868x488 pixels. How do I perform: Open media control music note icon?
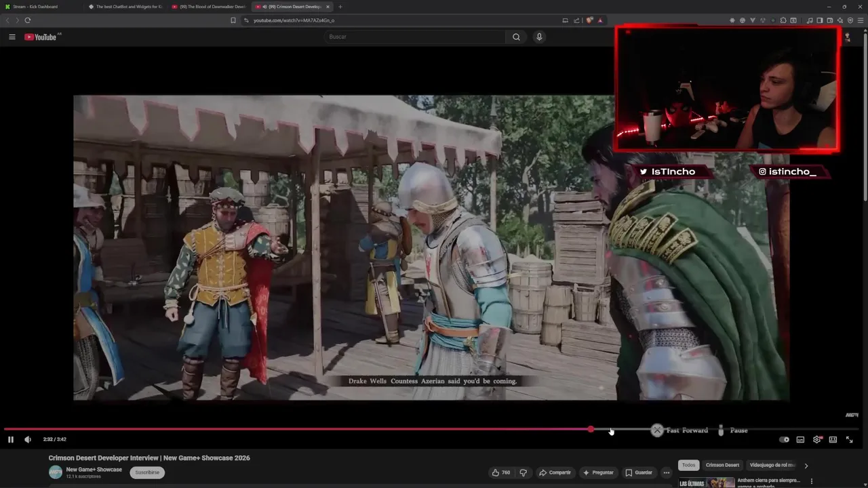click(x=810, y=20)
